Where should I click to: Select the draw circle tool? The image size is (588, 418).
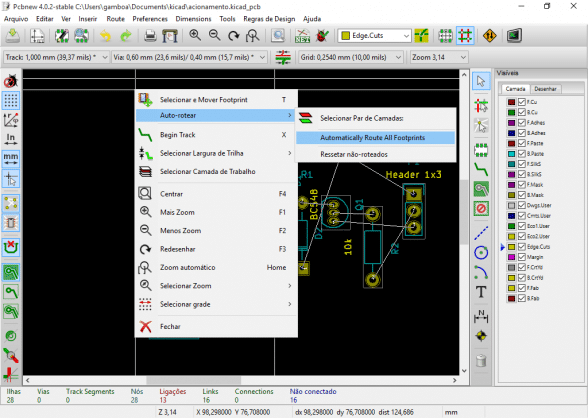tap(481, 253)
